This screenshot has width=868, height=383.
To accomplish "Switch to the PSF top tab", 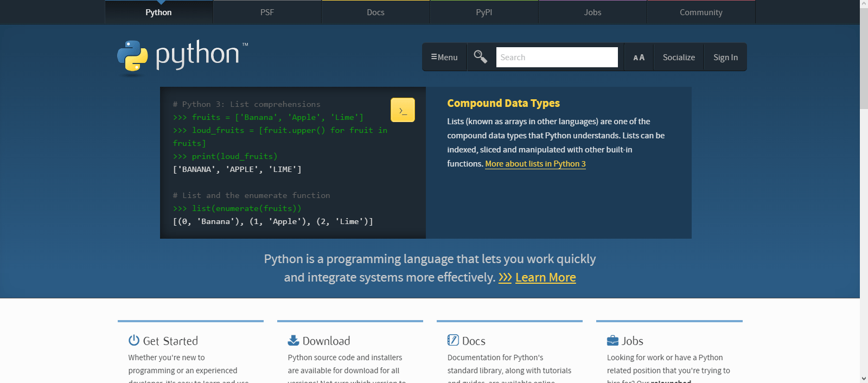I will [x=267, y=12].
